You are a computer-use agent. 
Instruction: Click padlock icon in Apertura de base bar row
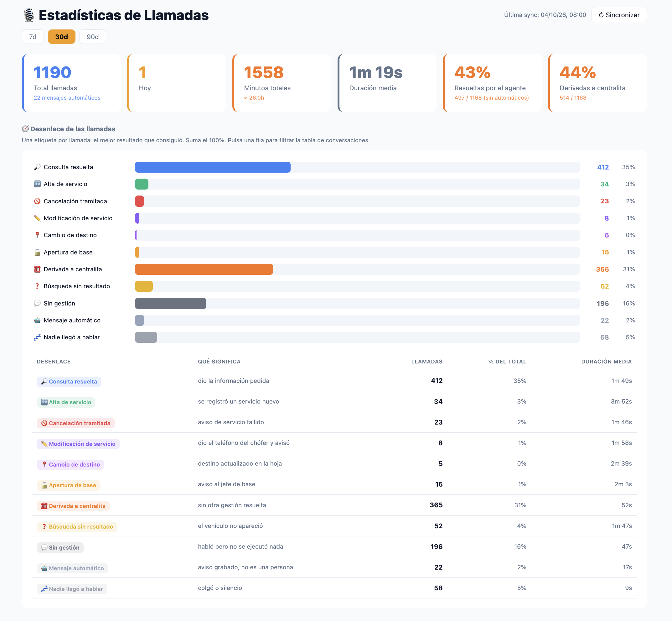(37, 252)
